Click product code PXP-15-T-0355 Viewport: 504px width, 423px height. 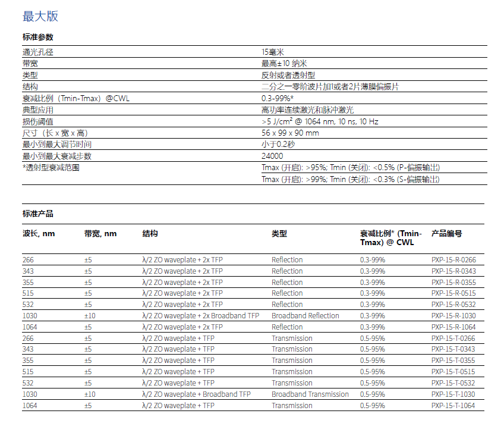tap(453, 361)
